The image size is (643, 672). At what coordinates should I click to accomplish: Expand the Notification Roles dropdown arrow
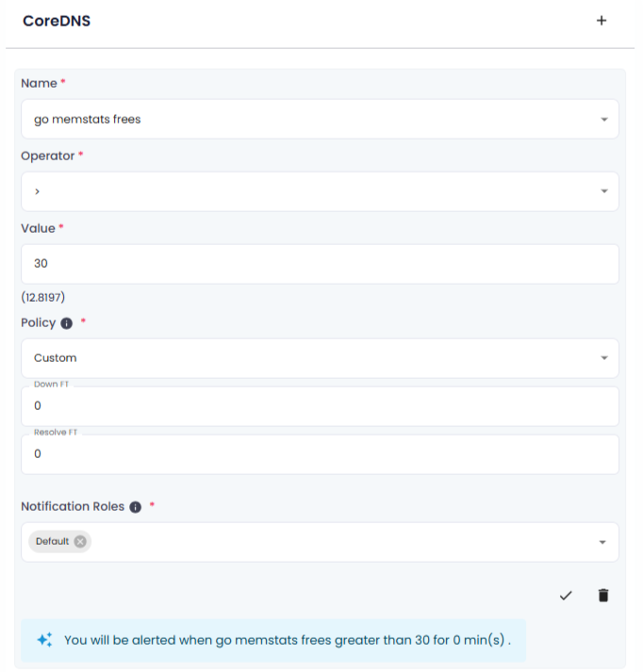(603, 543)
